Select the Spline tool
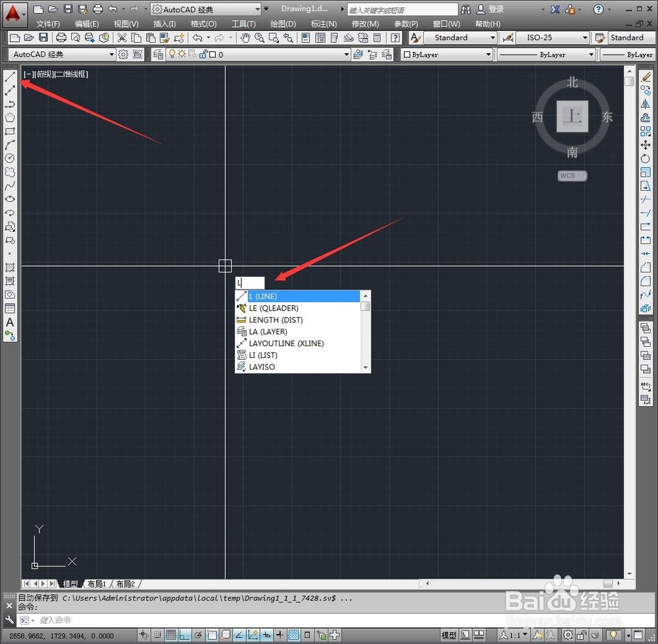 tap(10, 186)
